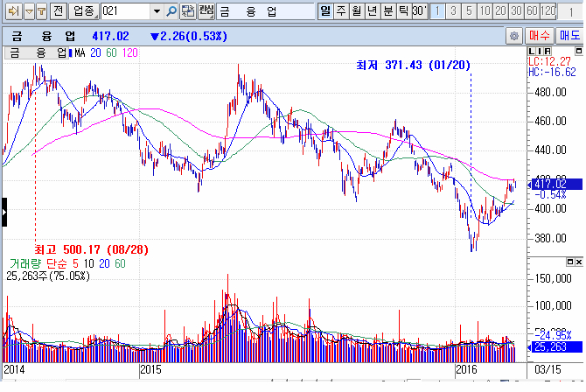Select the 일 (daily) period toggle
Image resolution: width=586 pixels, height=392 pixels.
coord(325,11)
